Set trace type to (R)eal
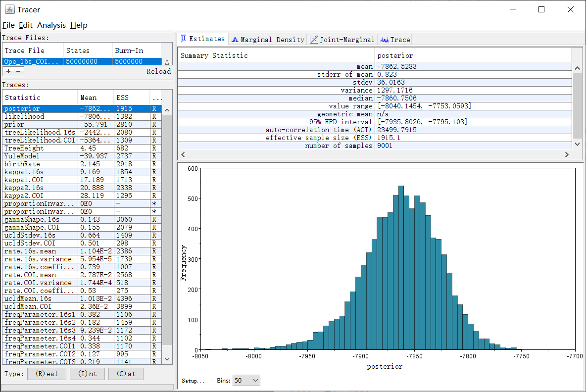Screen dimensions: 586x392 [47, 374]
